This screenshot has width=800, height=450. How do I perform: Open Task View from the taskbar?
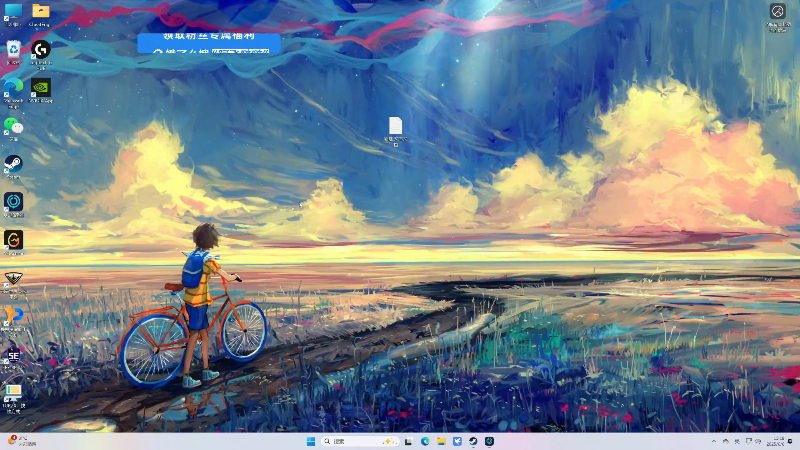point(409,441)
